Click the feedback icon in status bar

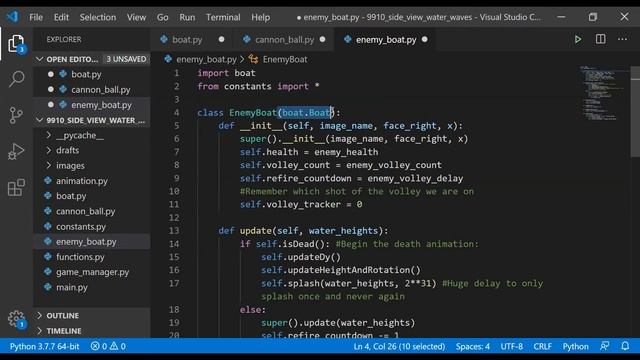605,346
